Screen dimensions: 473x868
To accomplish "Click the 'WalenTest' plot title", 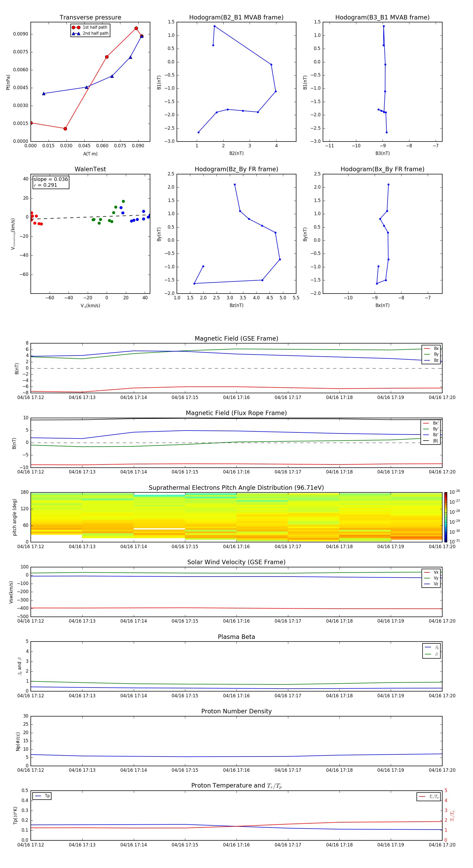I will 90,169.
